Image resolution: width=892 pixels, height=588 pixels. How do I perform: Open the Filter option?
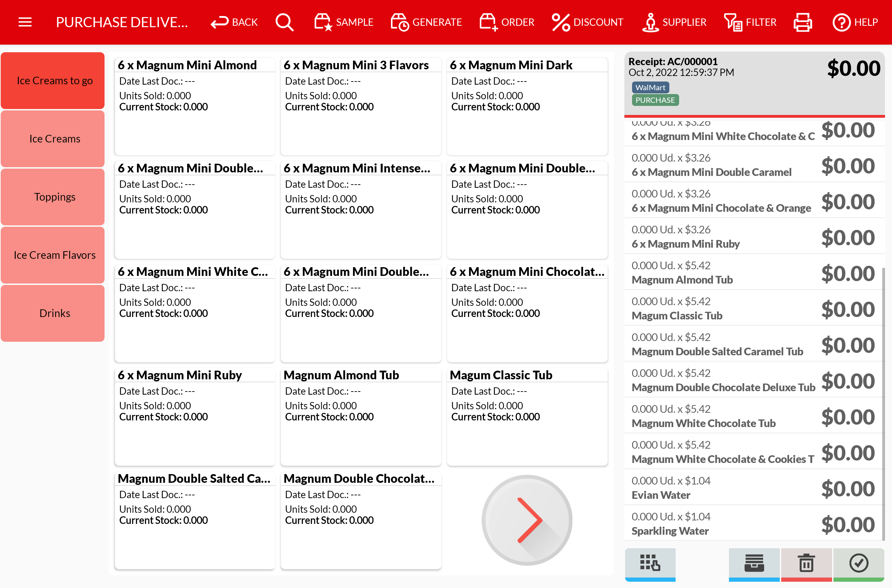(750, 22)
